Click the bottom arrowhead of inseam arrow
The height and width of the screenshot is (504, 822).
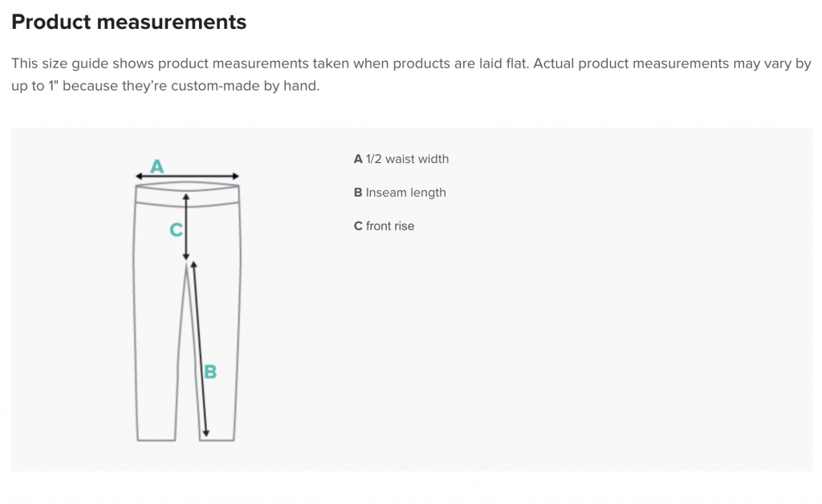pyautogui.click(x=206, y=433)
